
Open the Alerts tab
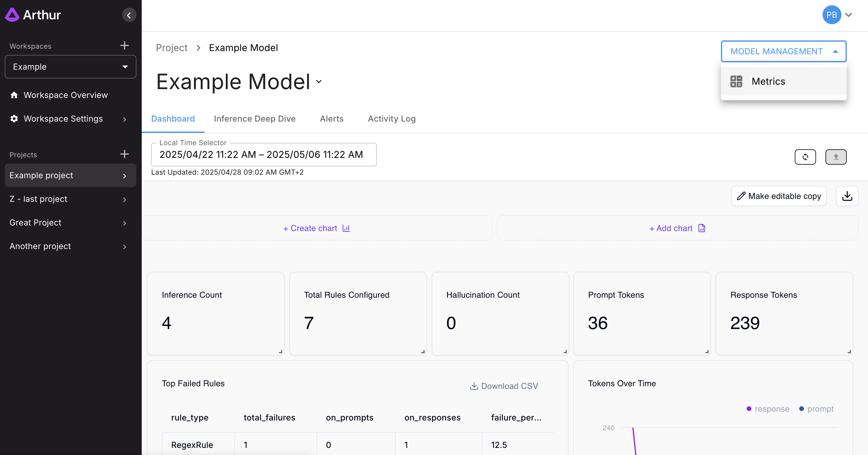pos(332,119)
